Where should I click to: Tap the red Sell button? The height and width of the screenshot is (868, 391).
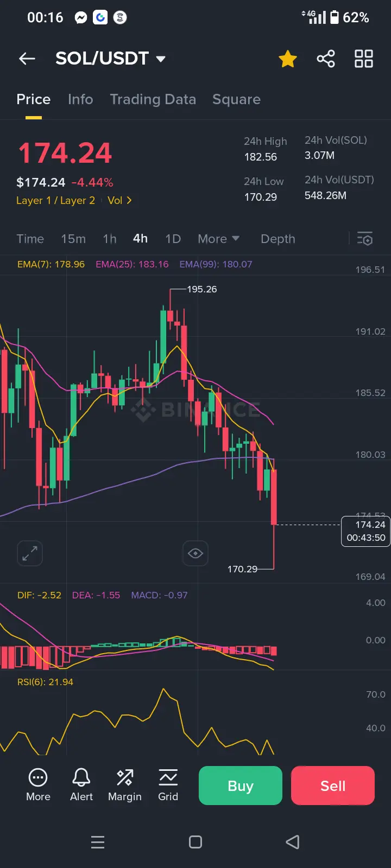click(333, 786)
